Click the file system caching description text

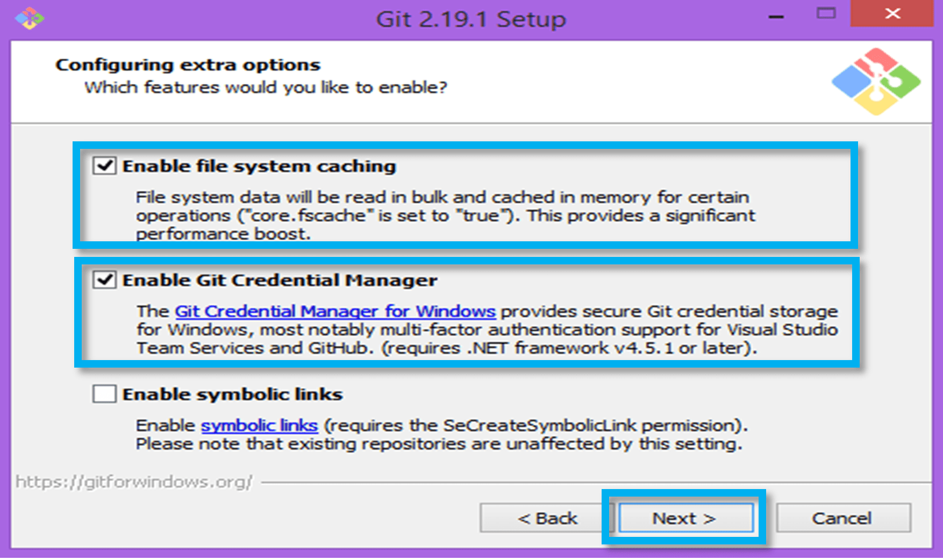[441, 215]
